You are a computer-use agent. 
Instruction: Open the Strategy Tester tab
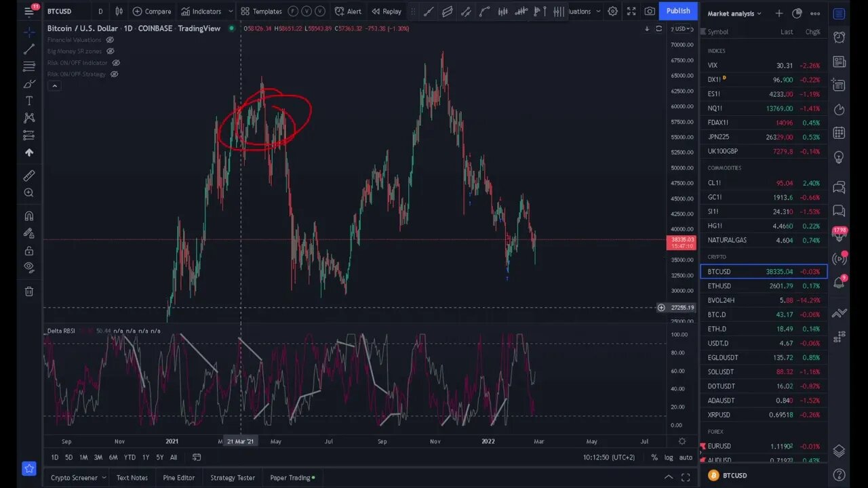[x=233, y=478]
